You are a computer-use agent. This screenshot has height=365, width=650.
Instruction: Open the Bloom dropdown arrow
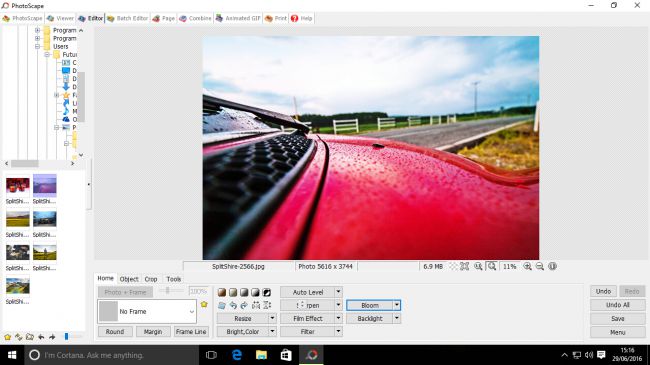click(397, 305)
